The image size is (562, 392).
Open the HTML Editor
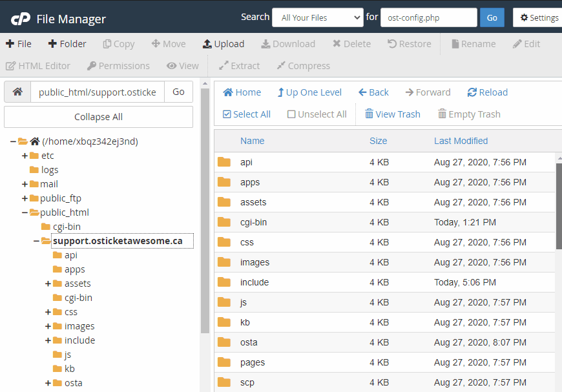(38, 66)
